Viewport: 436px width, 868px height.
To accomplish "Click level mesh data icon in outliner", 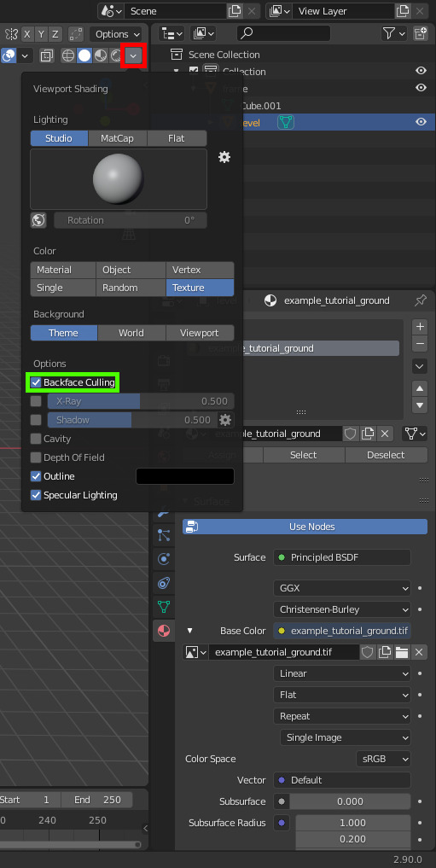I will click(x=286, y=122).
